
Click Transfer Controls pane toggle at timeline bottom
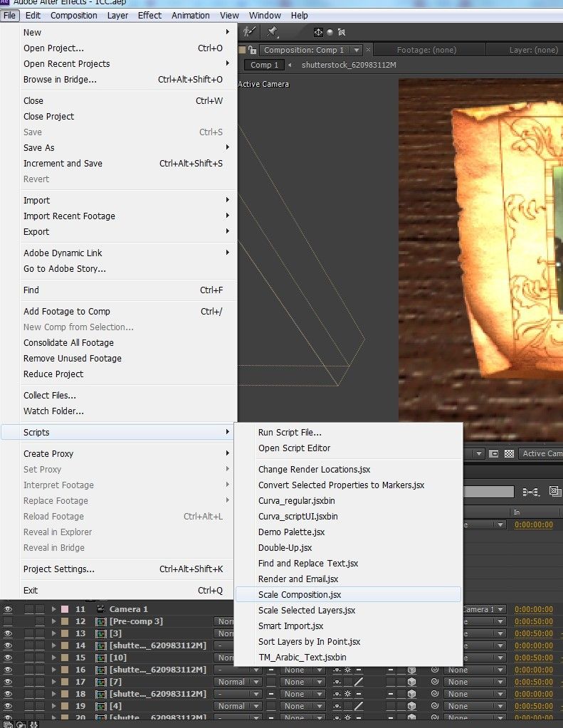[x=21, y=724]
